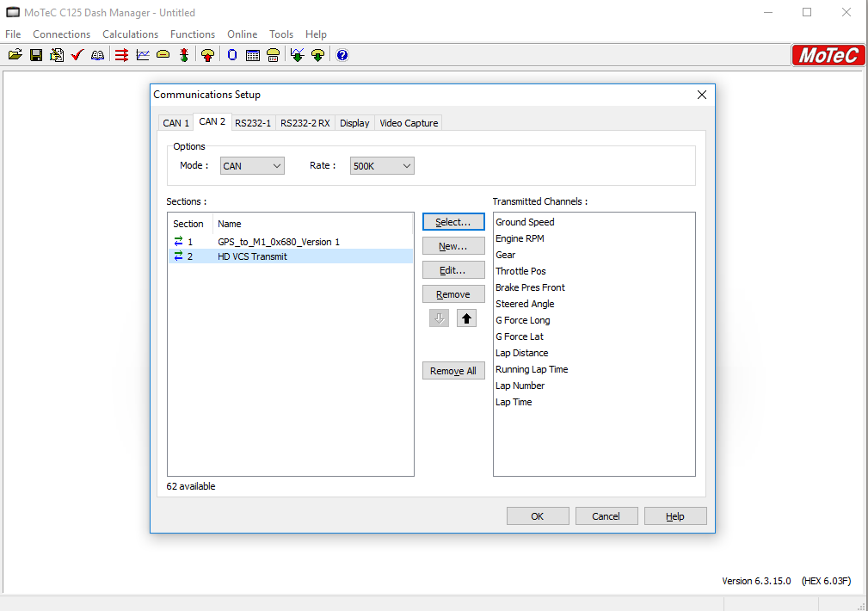Click the red arrows inputs icon
Screen dimensions: 868x611
tap(122, 55)
